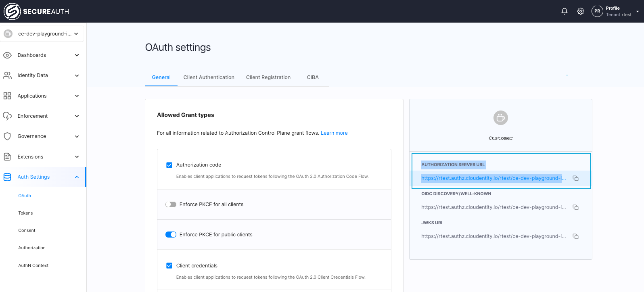Click the Dashboards eye icon
This screenshot has height=292, width=644.
7,55
